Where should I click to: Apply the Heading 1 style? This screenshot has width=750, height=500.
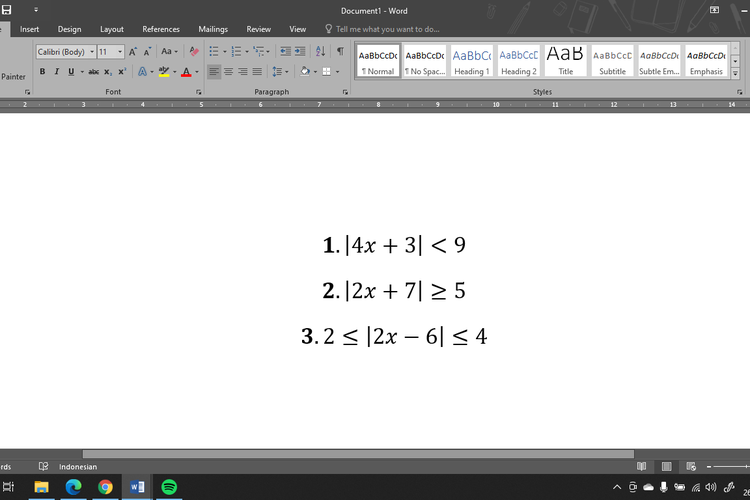click(x=472, y=61)
